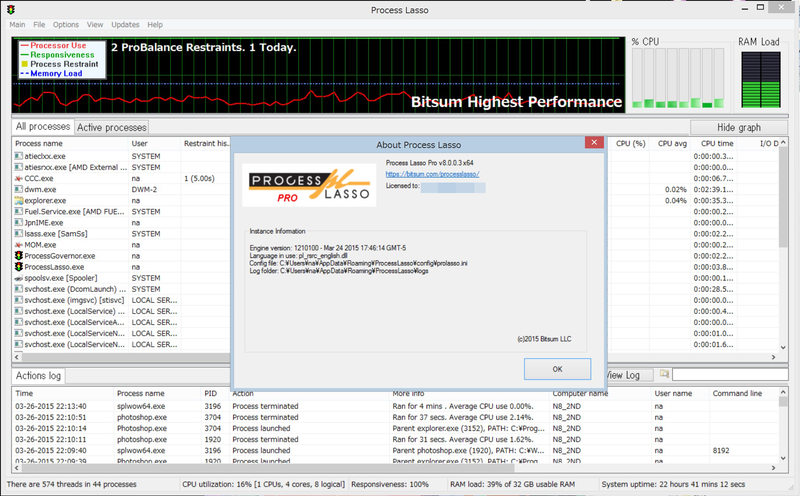Click the % CPU core bars meter
800x496 pixels.
click(678, 78)
